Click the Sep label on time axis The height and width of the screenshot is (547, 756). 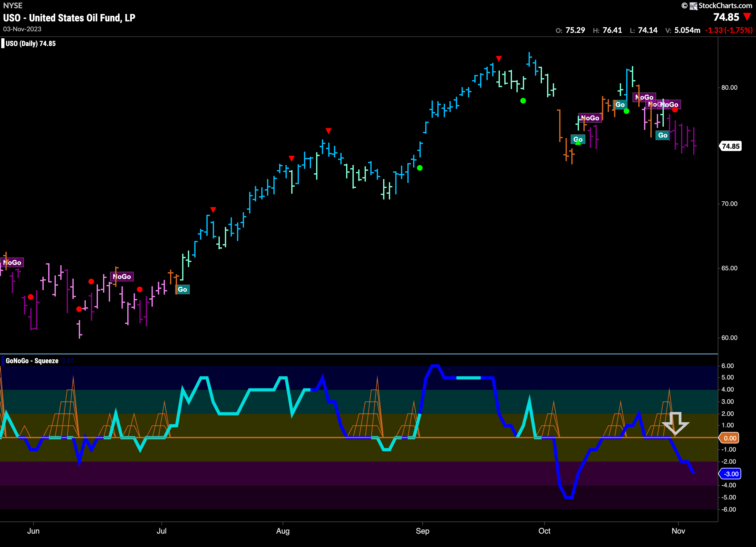[x=423, y=531]
